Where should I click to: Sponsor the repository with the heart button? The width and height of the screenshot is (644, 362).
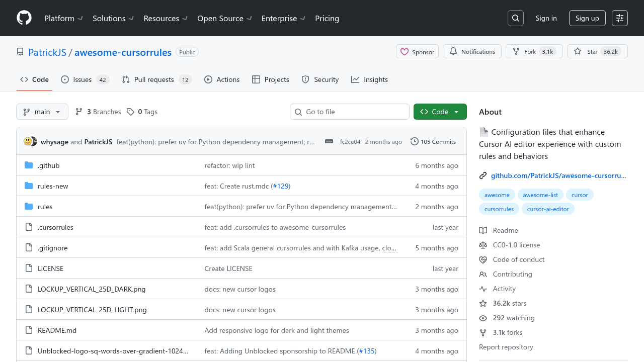pos(417,51)
